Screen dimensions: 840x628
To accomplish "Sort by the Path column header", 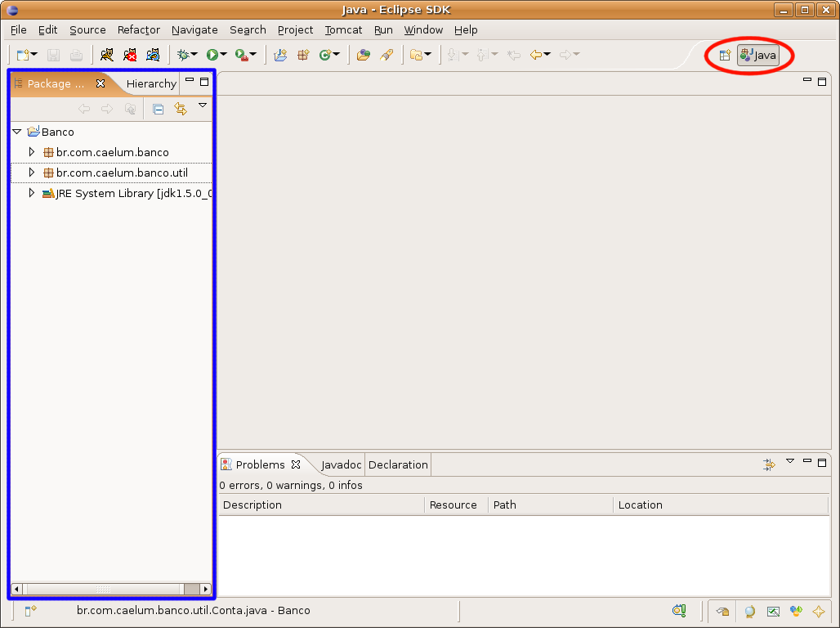I will [x=551, y=505].
